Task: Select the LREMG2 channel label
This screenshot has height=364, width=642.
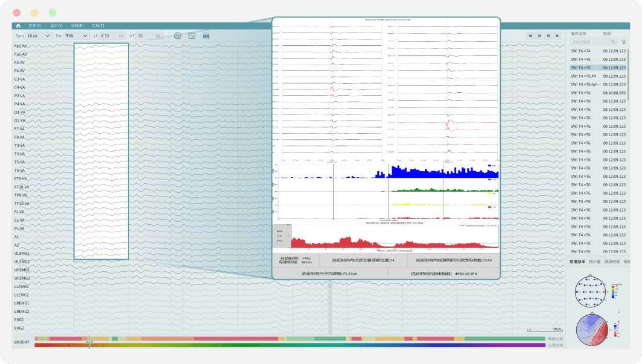Action: click(x=22, y=312)
